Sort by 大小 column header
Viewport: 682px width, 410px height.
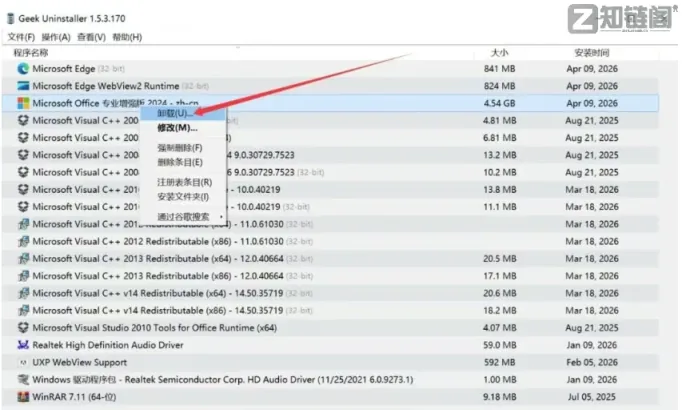(x=499, y=53)
